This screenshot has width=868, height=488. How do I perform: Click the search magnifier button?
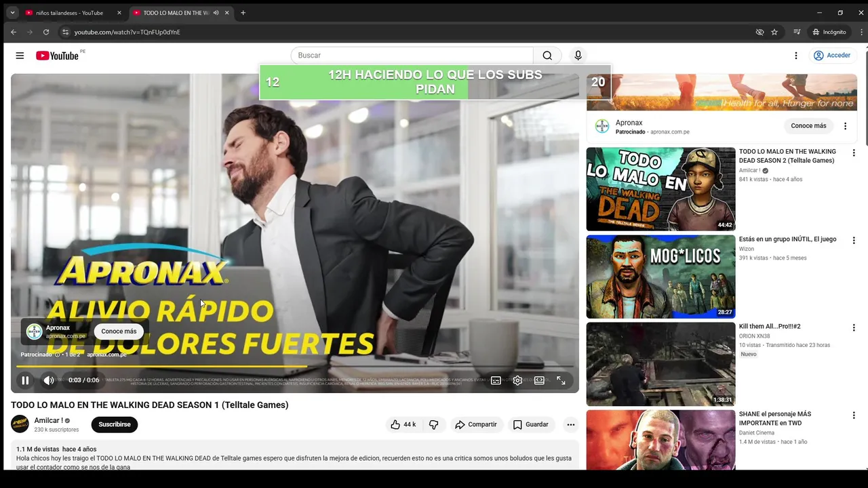coord(547,56)
